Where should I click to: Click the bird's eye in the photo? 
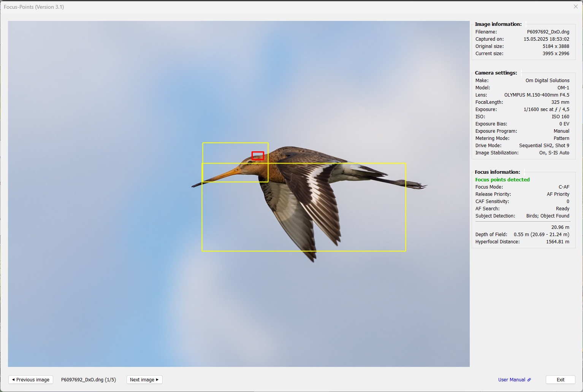(x=250, y=162)
